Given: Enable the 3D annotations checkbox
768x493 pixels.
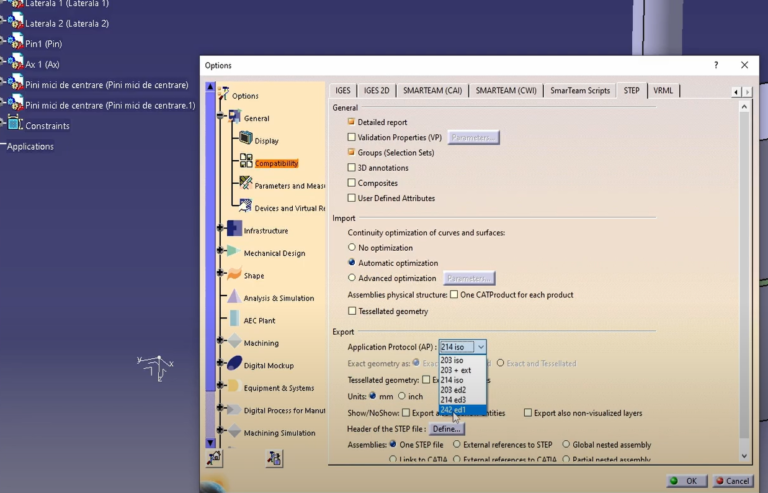Looking at the screenshot, I should coord(351,167).
